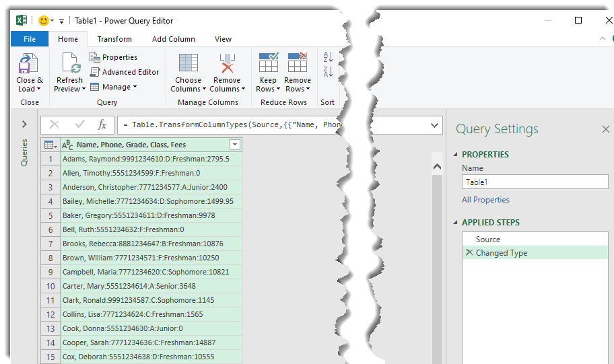Open the Customize Quick Access Toolbar arrow

click(x=61, y=21)
